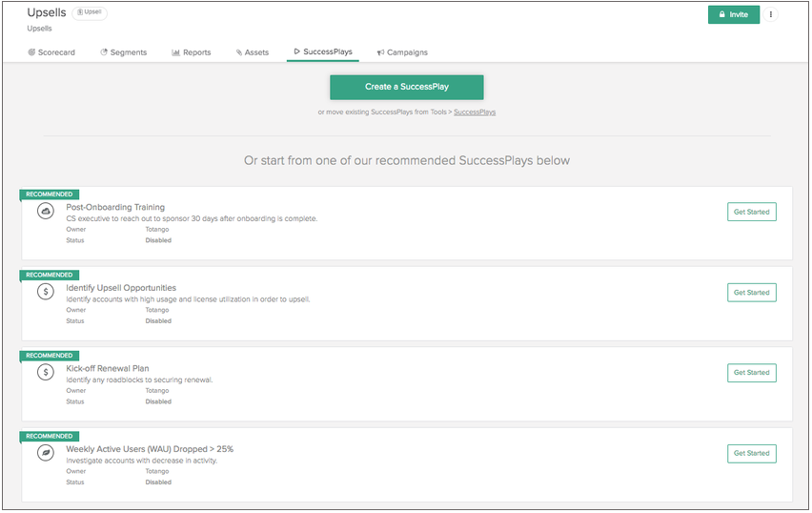Viewport: 812px width, 513px height.
Task: Switch to the Segments tab
Action: [124, 52]
